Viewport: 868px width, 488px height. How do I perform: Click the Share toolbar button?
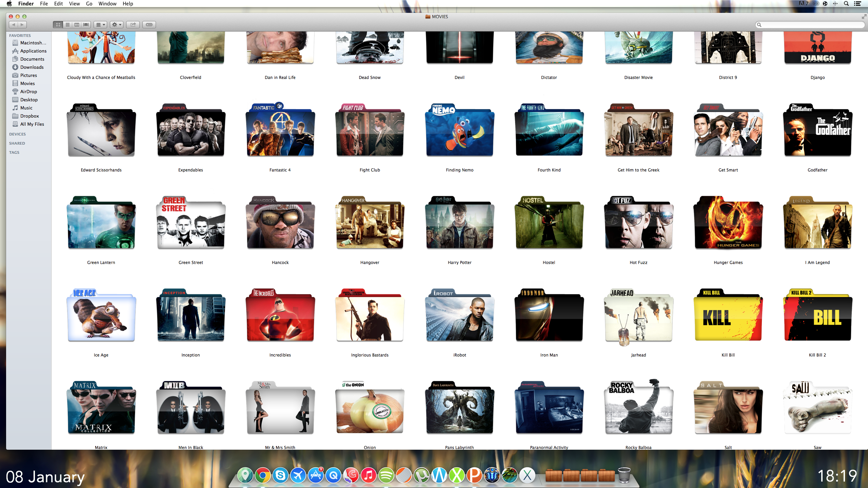133,25
